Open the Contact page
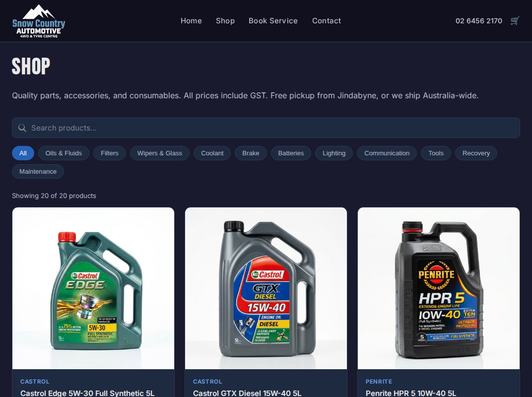 click(x=327, y=21)
